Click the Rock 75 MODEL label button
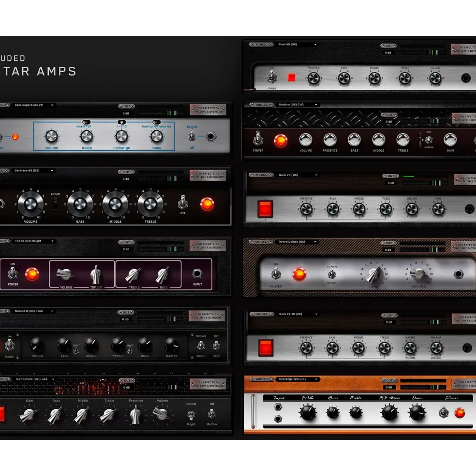 261,175
